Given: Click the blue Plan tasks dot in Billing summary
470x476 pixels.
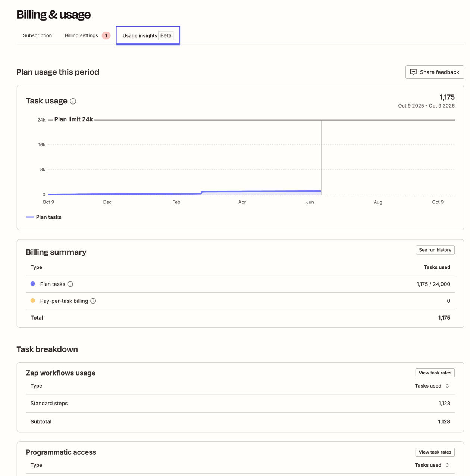Looking at the screenshot, I should (33, 284).
